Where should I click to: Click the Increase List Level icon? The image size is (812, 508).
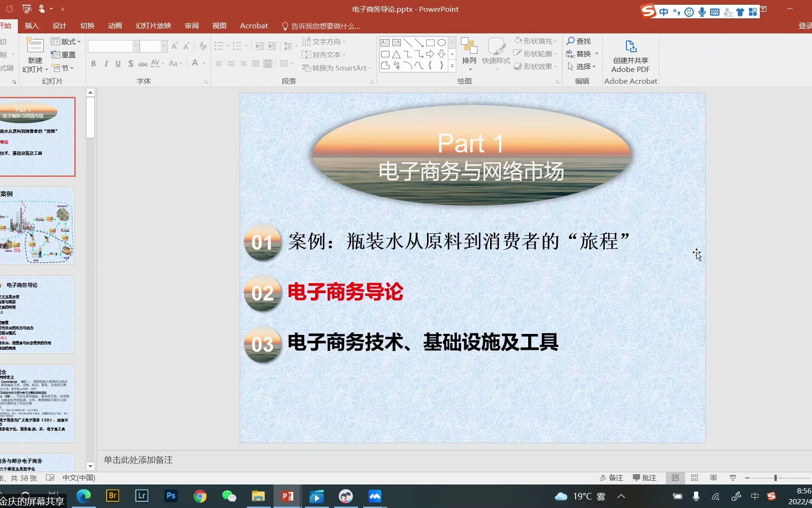click(272, 46)
